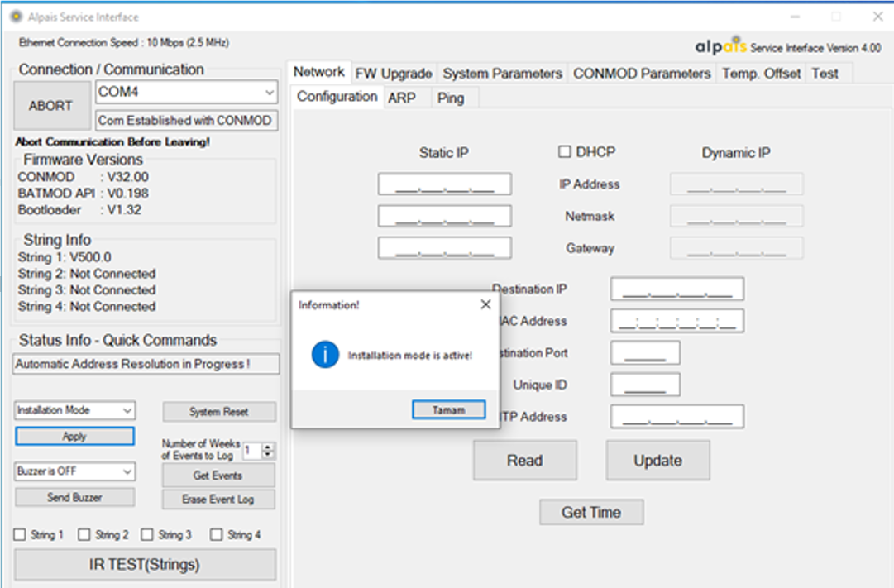Click the Erase Event Log button
This screenshot has width=894, height=588.
218,499
